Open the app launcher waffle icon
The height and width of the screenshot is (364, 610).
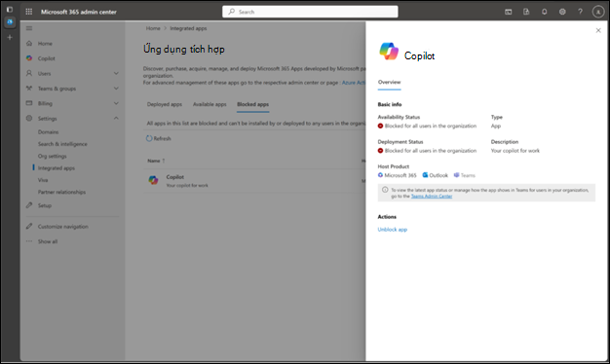point(29,12)
